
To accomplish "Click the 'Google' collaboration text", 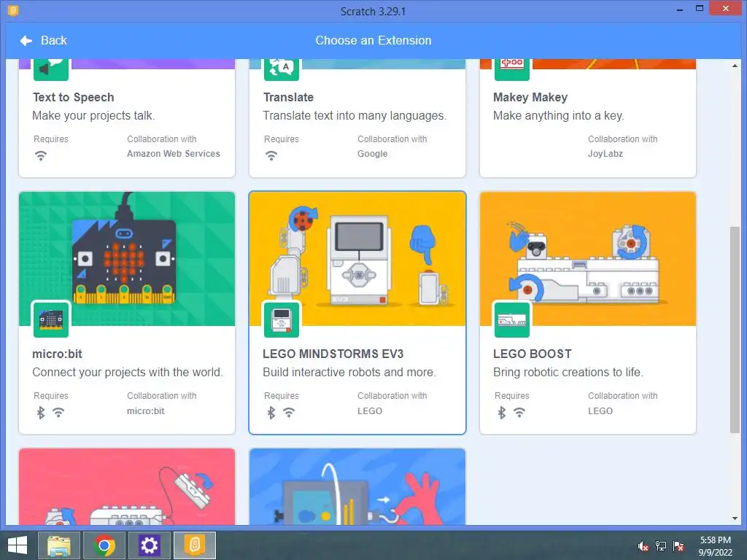I will [373, 154].
